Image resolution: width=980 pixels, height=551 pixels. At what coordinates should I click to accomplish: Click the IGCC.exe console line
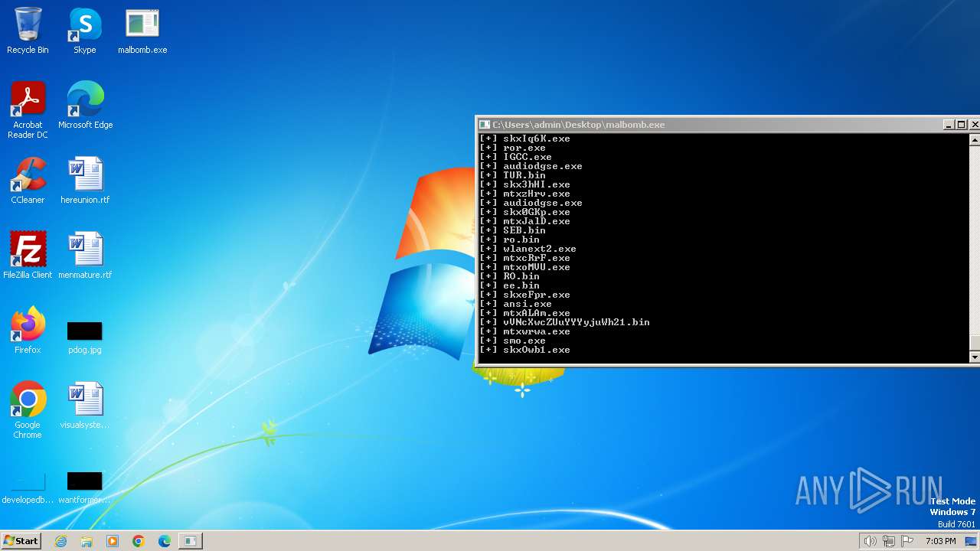[516, 157]
